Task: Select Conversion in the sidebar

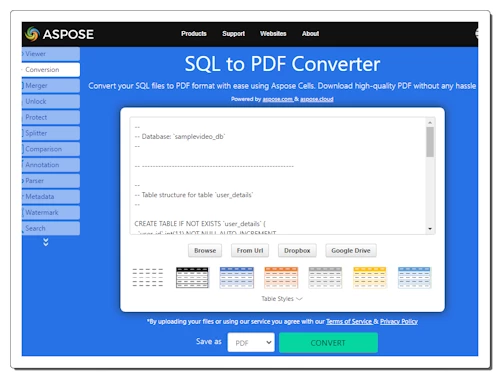Action: pyautogui.click(x=51, y=70)
